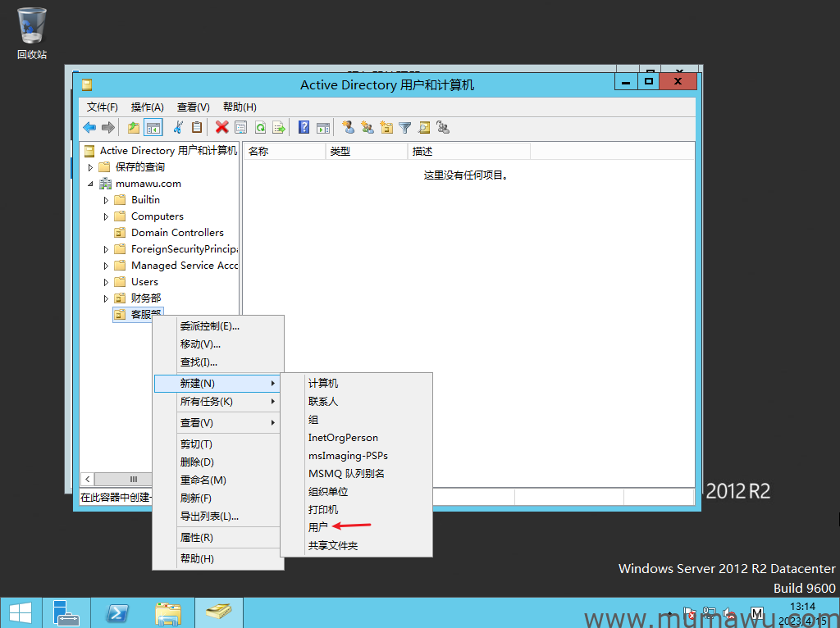Click the 名称 column header
This screenshot has width=840, height=628.
(285, 152)
